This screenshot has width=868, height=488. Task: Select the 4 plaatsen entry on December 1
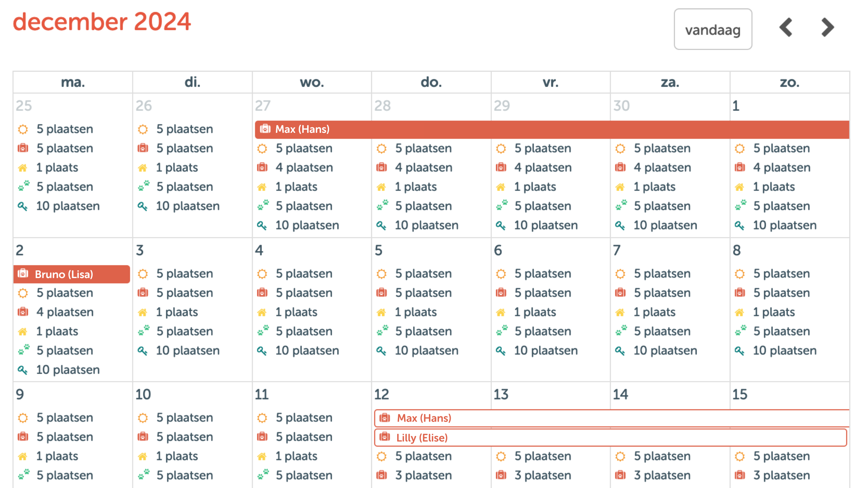781,168
